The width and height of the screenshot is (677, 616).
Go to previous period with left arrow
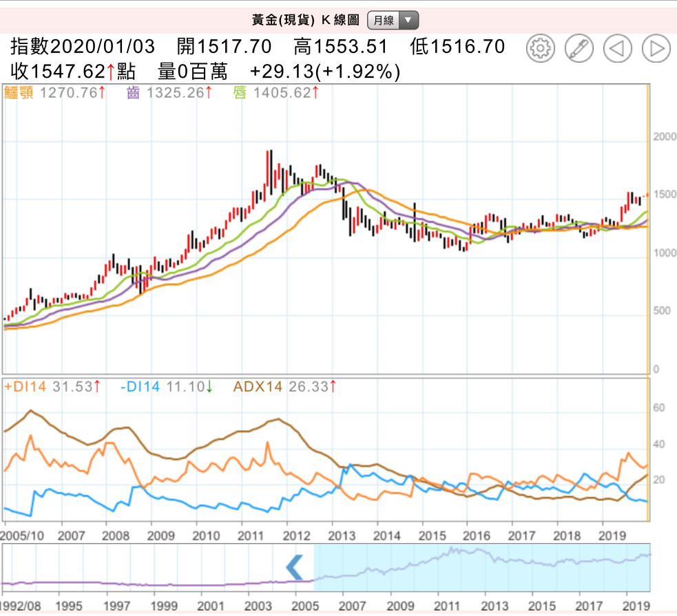tap(617, 48)
